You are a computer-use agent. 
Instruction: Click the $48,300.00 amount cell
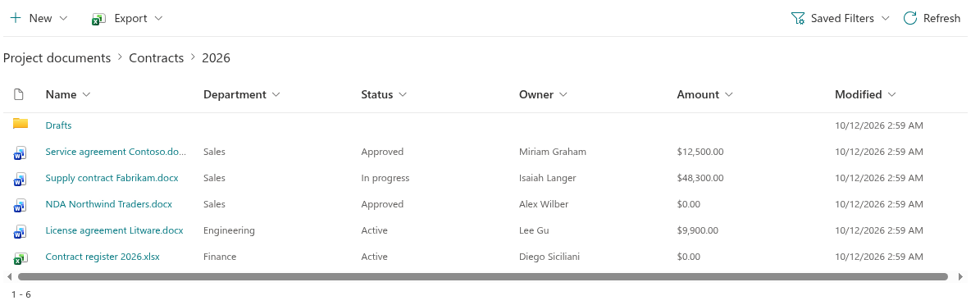[x=700, y=178]
